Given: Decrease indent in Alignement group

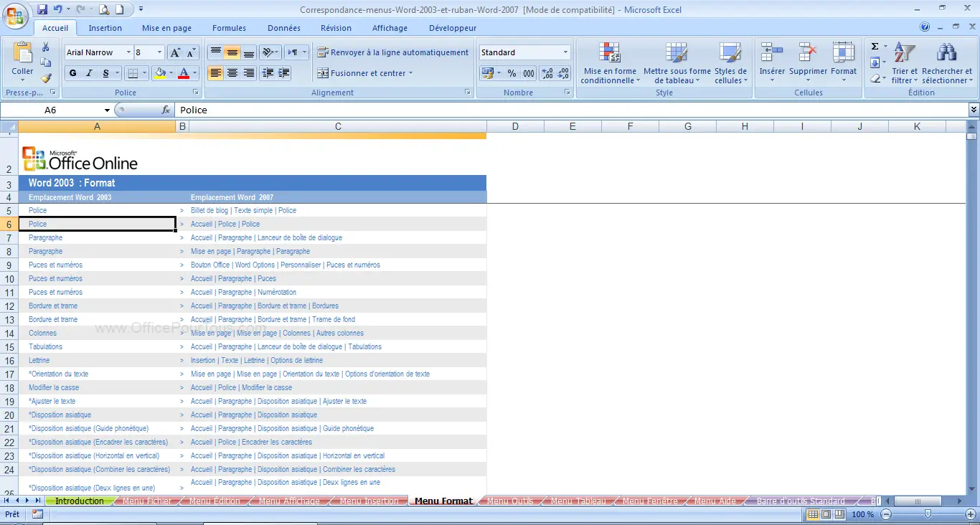Looking at the screenshot, I should point(268,73).
